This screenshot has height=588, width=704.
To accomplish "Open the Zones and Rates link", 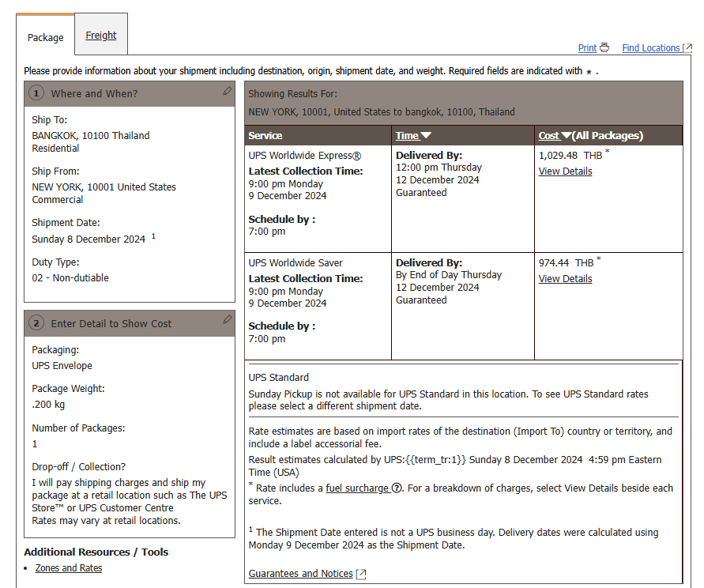I will (69, 567).
